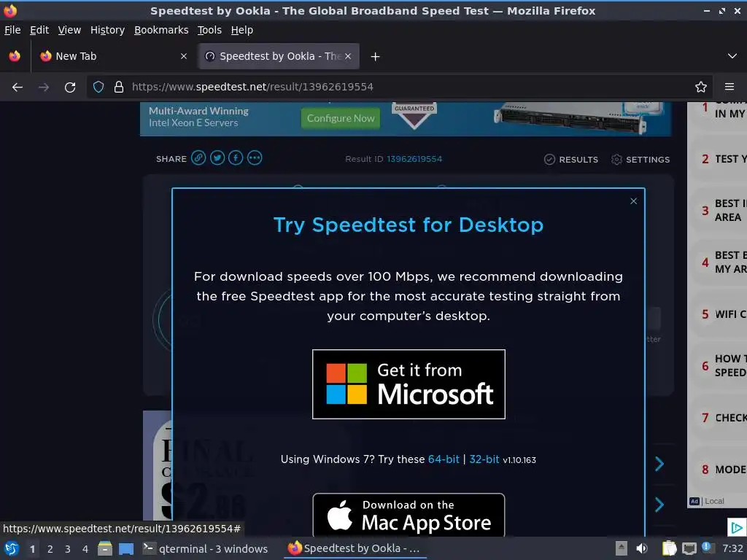
Task: Open the clipboard tray icon
Action: point(670,548)
